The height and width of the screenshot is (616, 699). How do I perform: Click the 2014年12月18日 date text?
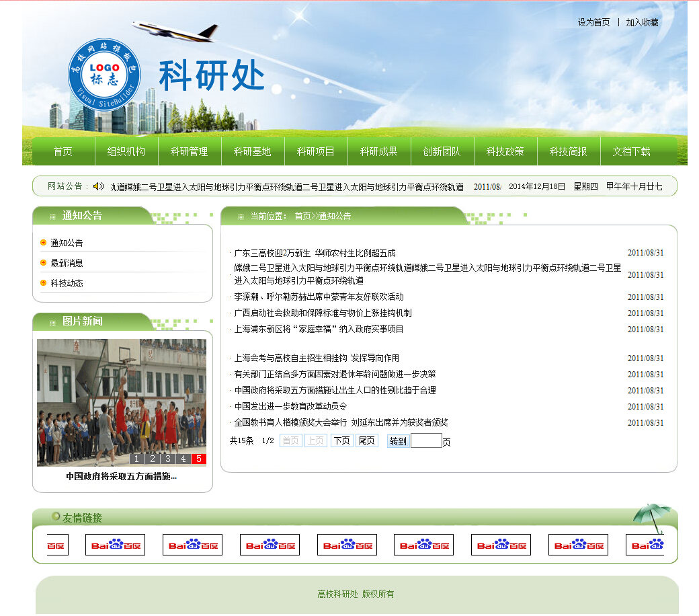pyautogui.click(x=537, y=186)
